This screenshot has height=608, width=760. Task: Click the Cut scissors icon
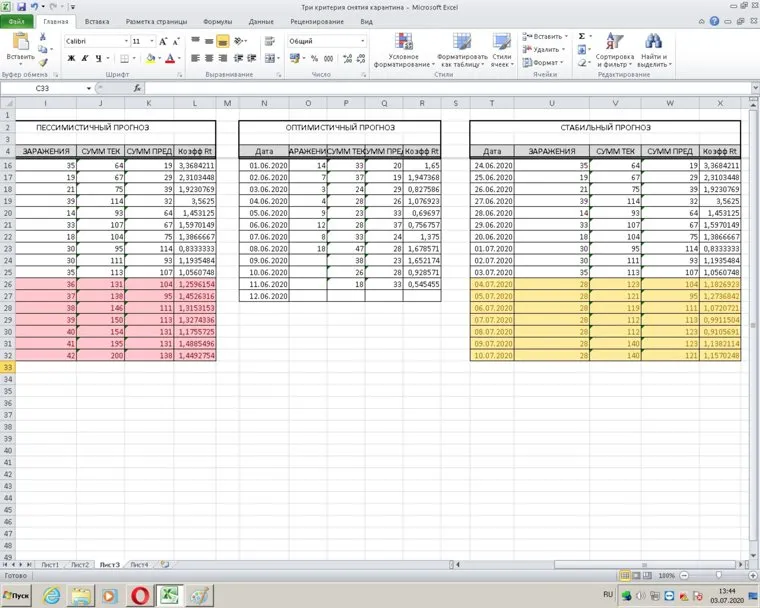pyautogui.click(x=42, y=37)
